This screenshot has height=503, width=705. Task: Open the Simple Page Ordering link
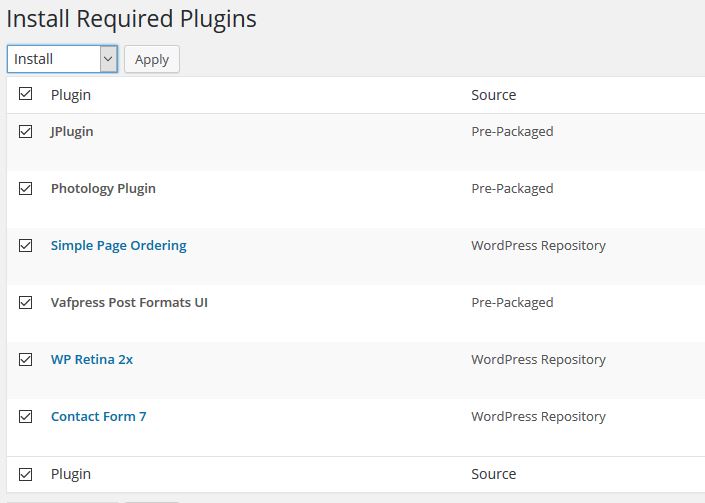[118, 245]
